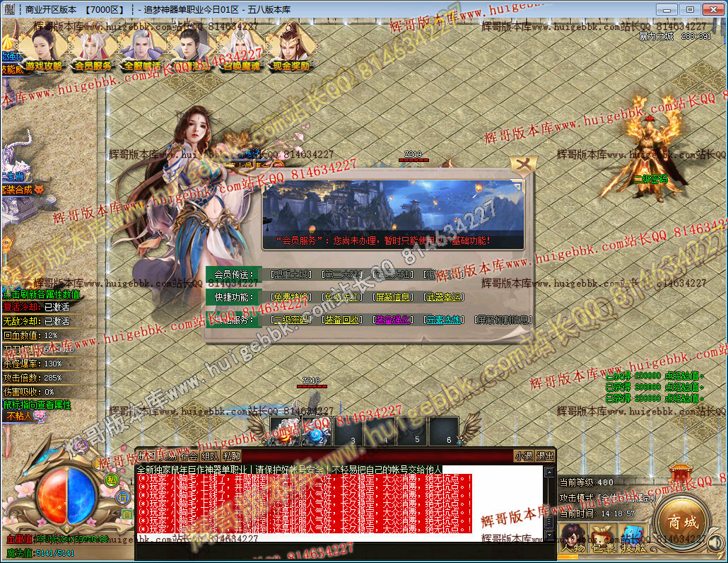The width and height of the screenshot is (728, 563).
Task: Click the 伤害吸收 0% stat row
Action: [x=29, y=392]
